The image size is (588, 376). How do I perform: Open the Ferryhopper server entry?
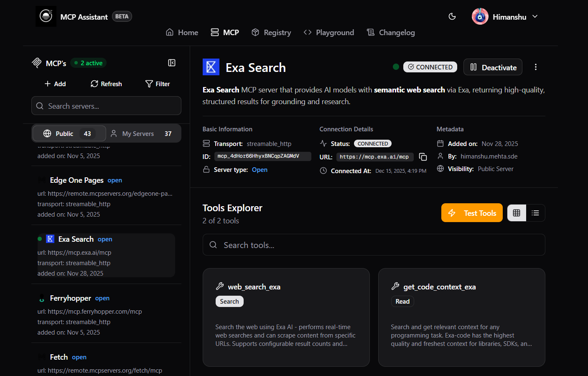point(106,315)
